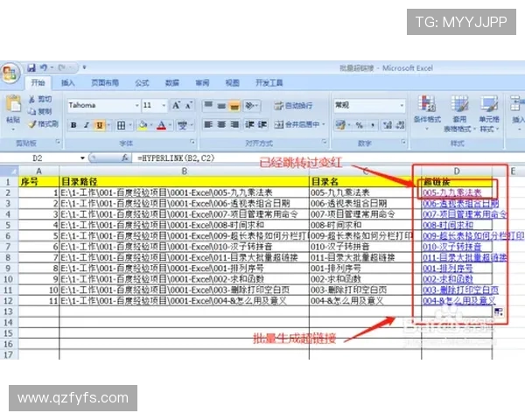Click the Format as Table icon
This screenshot has height=420, width=525.
pos(458,107)
